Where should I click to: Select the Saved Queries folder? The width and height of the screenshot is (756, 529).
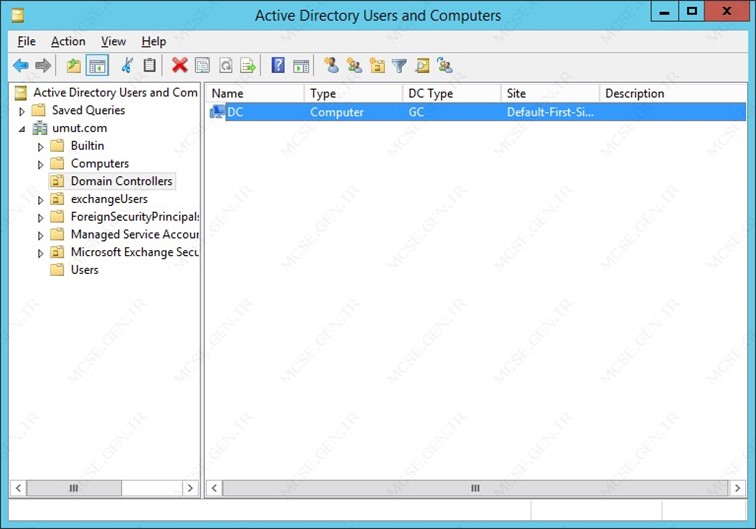click(x=88, y=110)
